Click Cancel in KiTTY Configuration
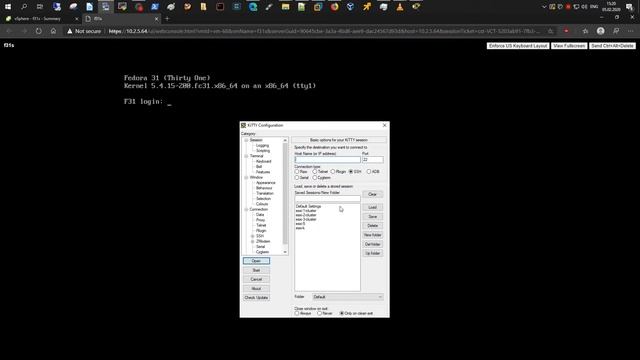The image size is (640, 360). point(256,280)
